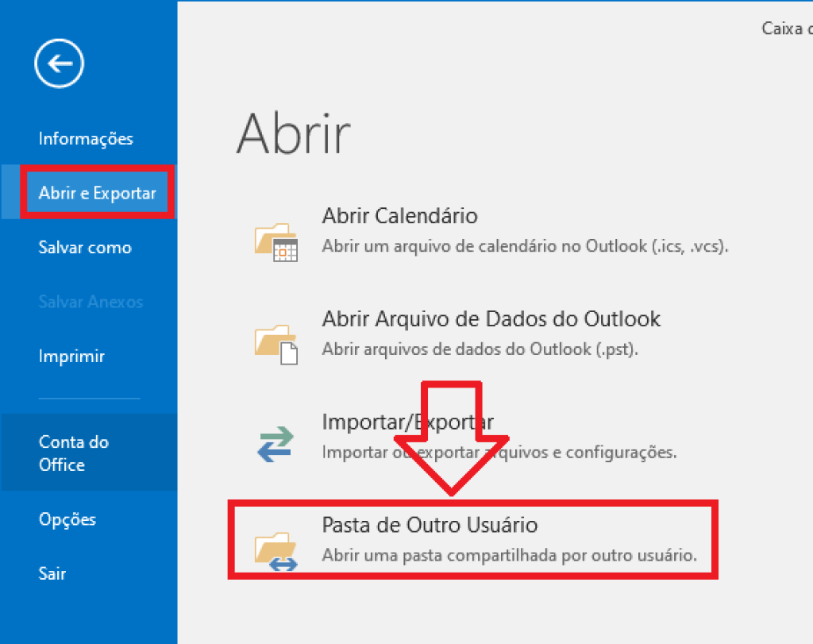Open the Informações menu item
Image resolution: width=813 pixels, height=644 pixels.
pyautogui.click(x=86, y=138)
